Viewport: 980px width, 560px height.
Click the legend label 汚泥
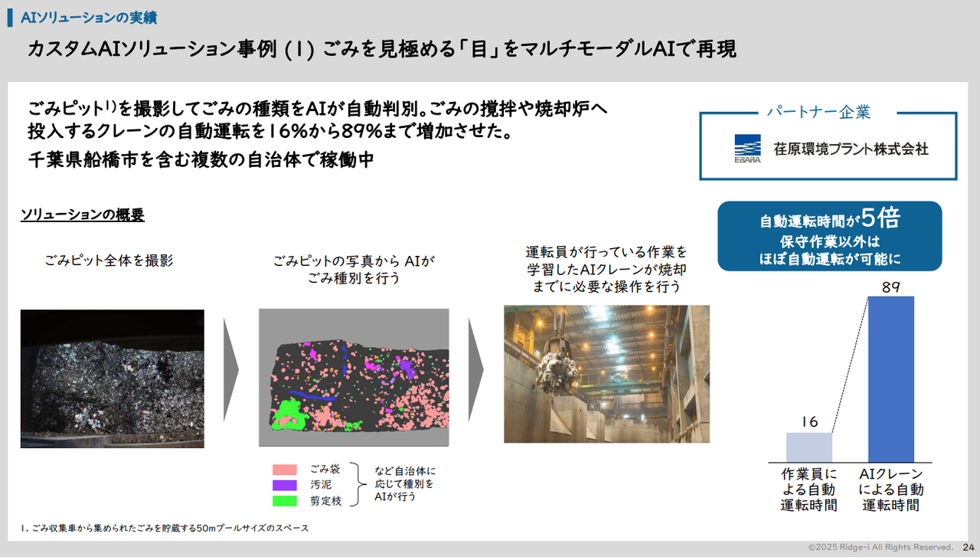point(321,485)
